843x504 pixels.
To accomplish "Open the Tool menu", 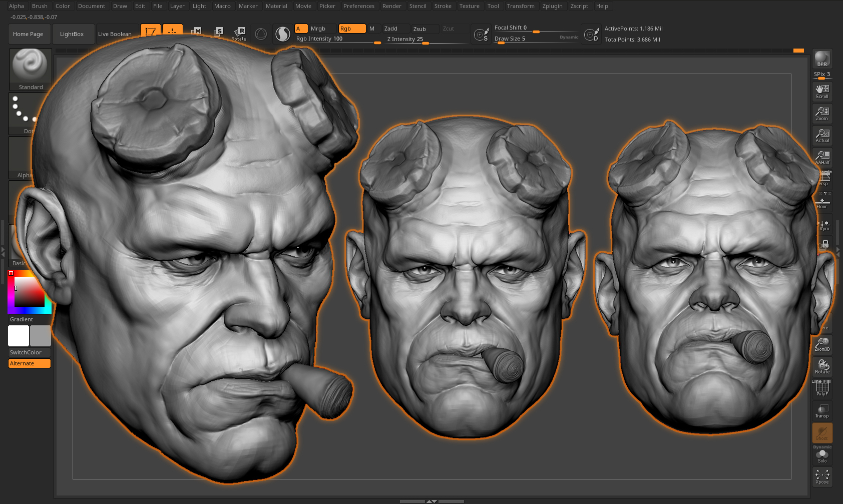I will tap(493, 6).
